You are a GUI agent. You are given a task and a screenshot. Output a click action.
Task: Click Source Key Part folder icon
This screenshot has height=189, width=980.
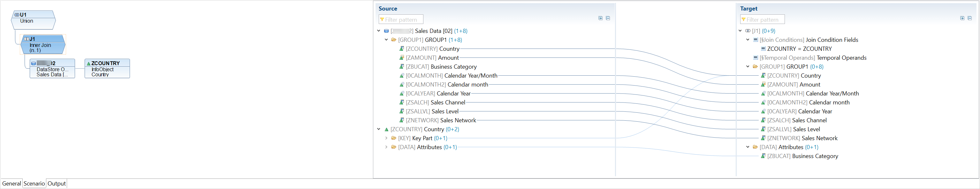point(394,138)
